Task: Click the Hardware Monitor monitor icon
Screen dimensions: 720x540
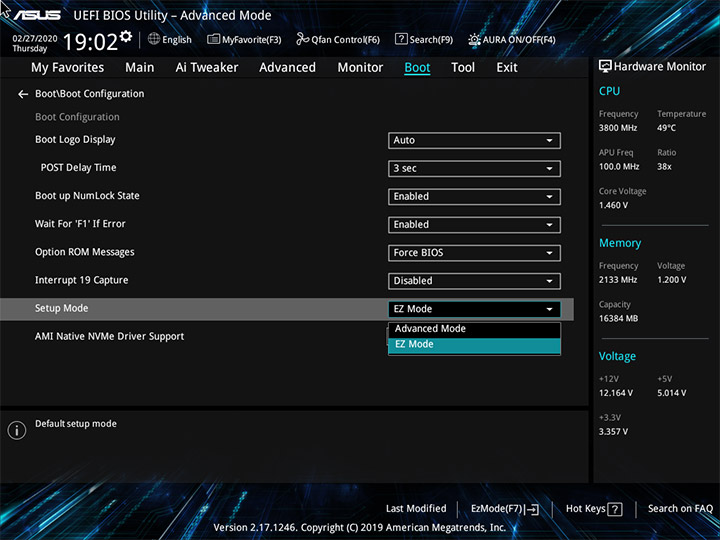Action: [605, 67]
